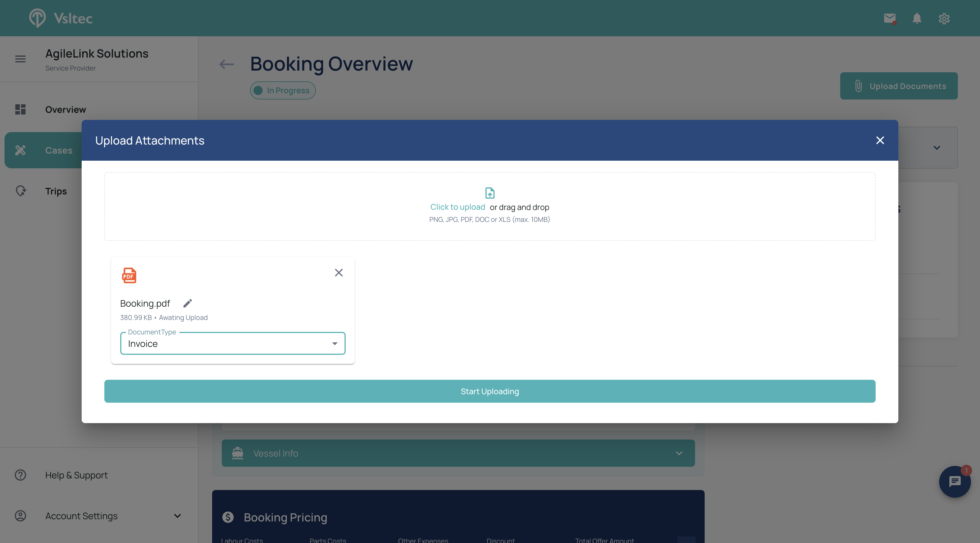Image resolution: width=980 pixels, height=543 pixels.
Task: Click the paperclip icon on Upload Documents
Action: coord(858,86)
